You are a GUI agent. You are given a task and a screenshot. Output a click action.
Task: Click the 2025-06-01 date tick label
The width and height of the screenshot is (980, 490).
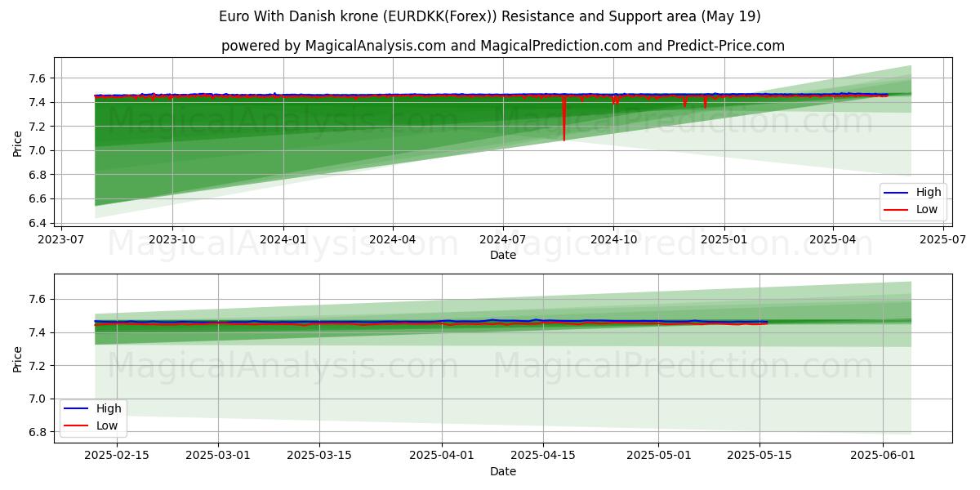click(883, 456)
